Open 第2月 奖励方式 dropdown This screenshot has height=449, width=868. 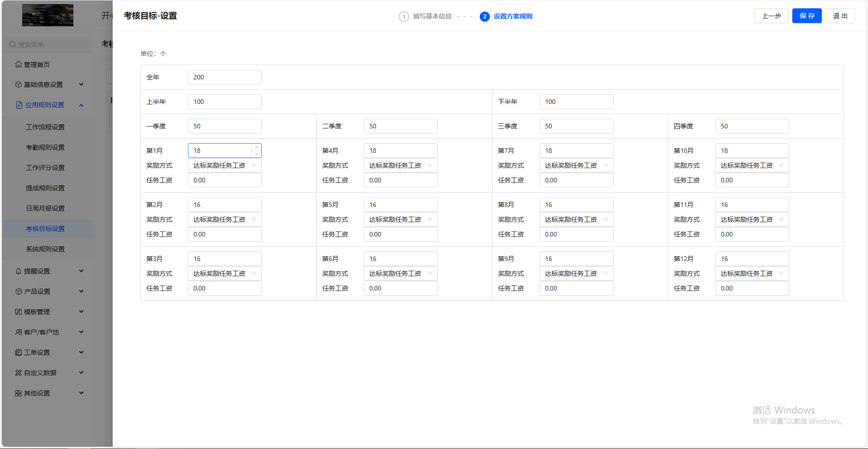point(225,219)
